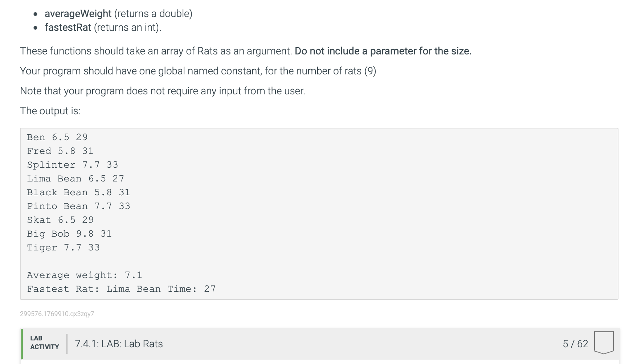
Task: Click the activity ID 299576.1769910.qx3zqy7
Action: pos(57,314)
